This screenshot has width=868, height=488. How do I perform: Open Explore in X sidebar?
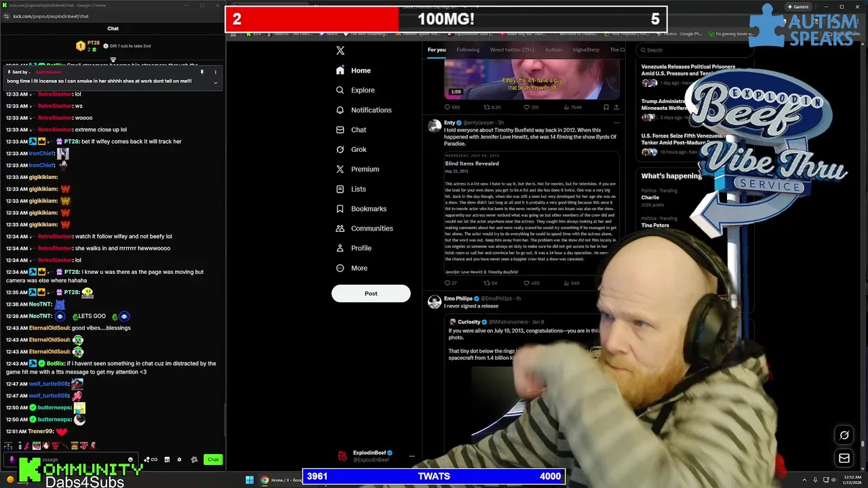click(x=355, y=90)
